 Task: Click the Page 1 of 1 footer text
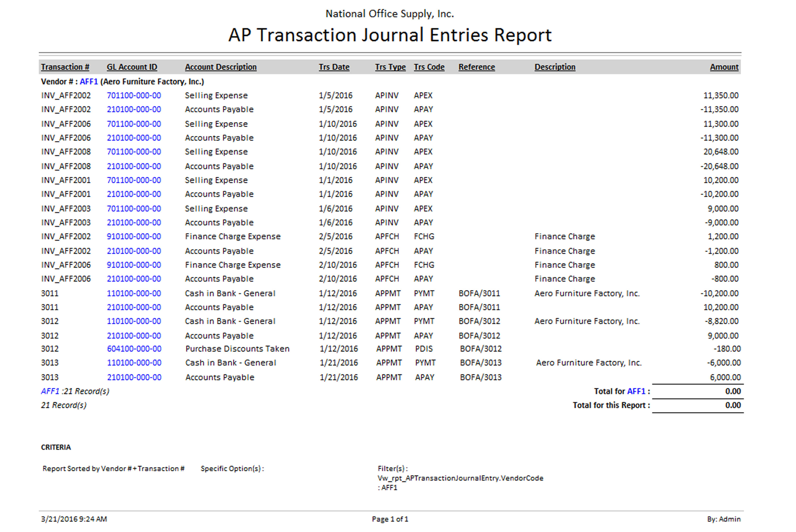(x=390, y=519)
